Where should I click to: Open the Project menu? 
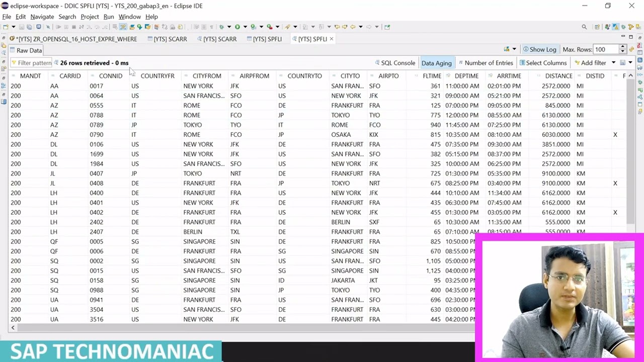coord(90,17)
